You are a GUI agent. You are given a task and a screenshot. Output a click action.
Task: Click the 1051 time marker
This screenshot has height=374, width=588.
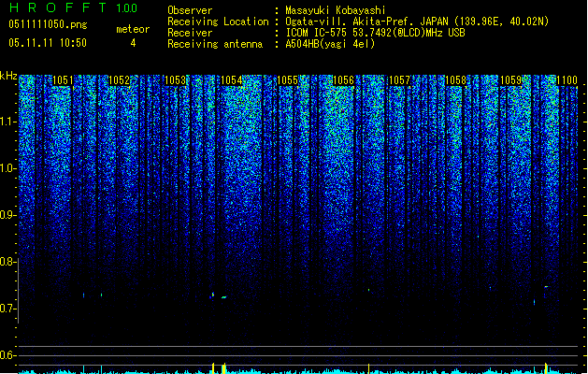tap(63, 80)
